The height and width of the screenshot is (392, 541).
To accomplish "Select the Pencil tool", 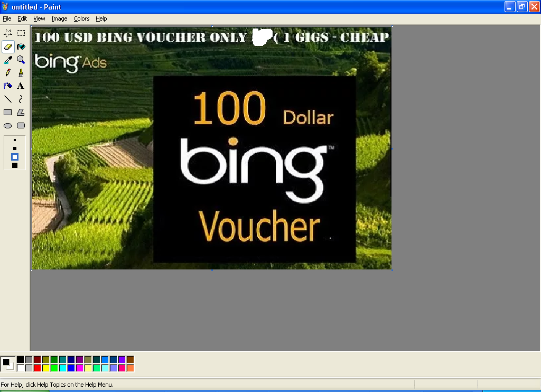I will (7, 73).
